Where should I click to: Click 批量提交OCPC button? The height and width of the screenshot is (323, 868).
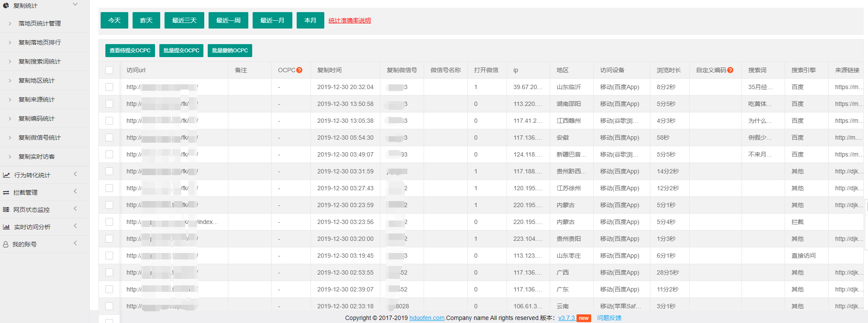(181, 51)
